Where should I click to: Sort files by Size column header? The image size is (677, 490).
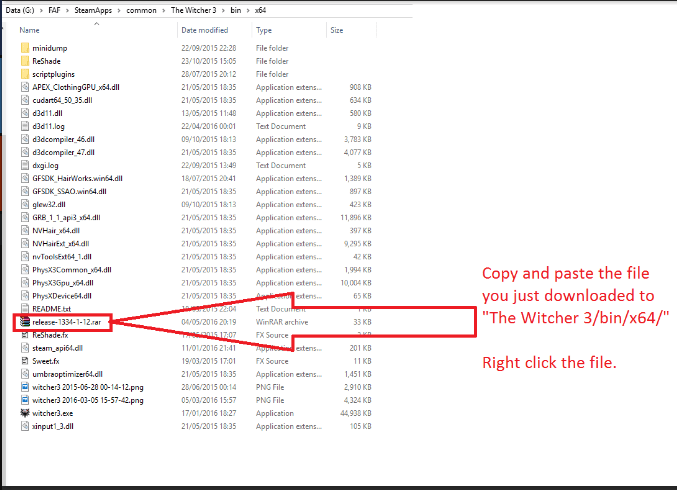337,30
